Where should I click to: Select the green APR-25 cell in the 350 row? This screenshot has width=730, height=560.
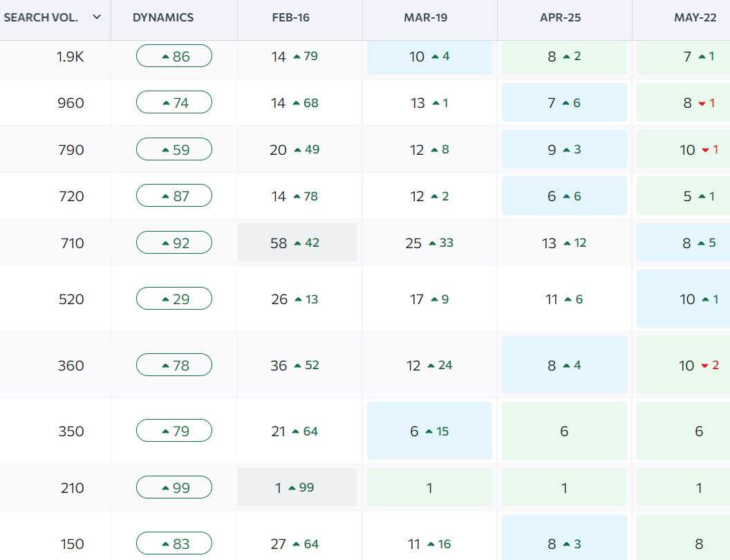tap(564, 431)
